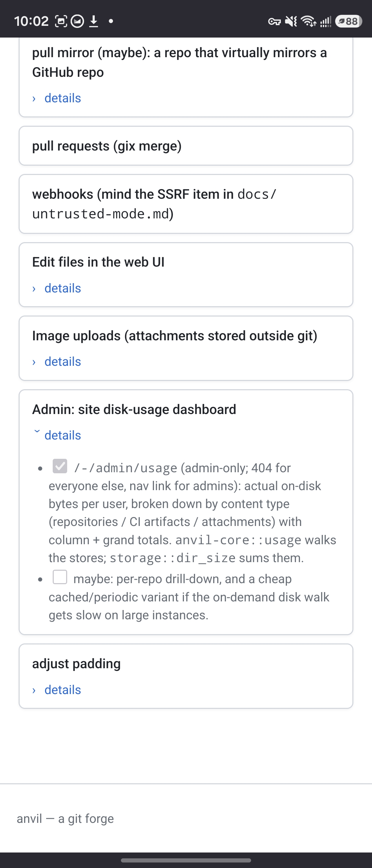Viewport: 372px width, 868px height.
Task: Tap the Edit files in the web UI title
Action: (98, 262)
